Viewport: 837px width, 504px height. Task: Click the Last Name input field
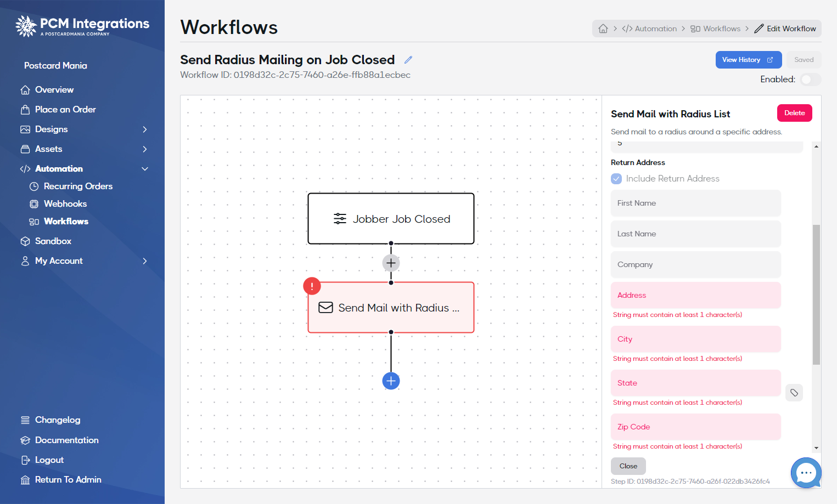695,234
